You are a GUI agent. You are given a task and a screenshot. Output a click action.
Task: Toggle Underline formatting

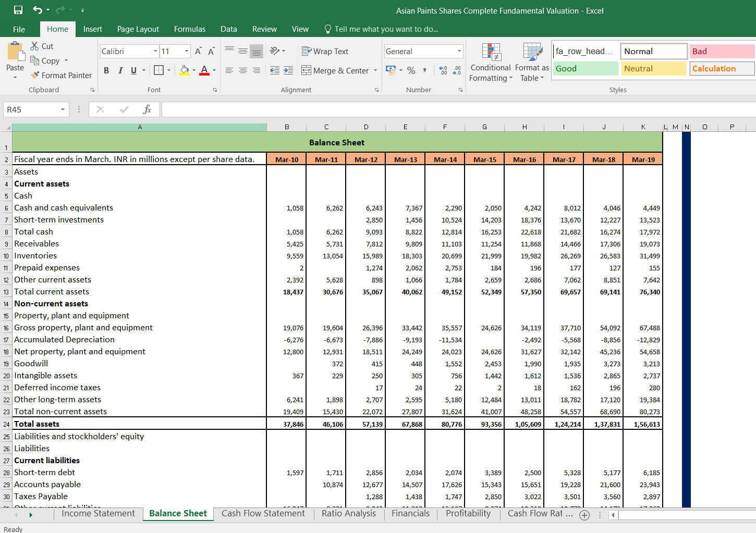click(134, 70)
